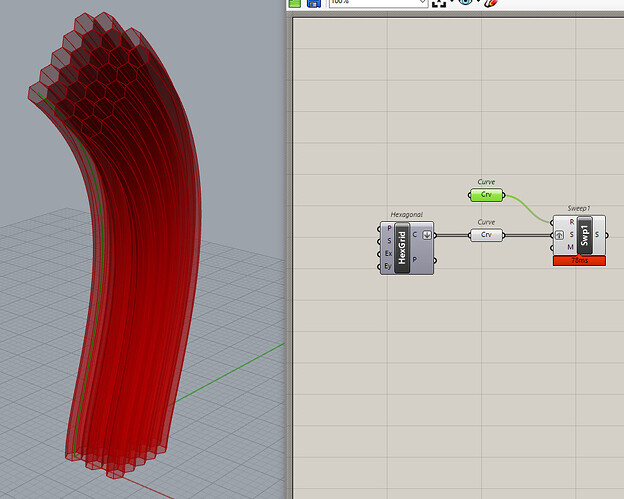
Task: Click the HexGrid Ey input parameter
Action: pos(388,266)
